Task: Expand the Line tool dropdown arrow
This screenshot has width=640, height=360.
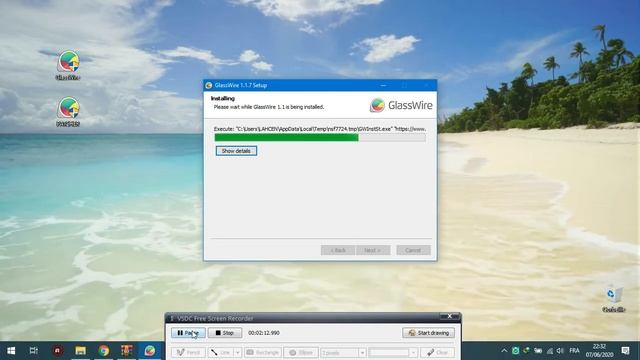Action: click(x=238, y=352)
